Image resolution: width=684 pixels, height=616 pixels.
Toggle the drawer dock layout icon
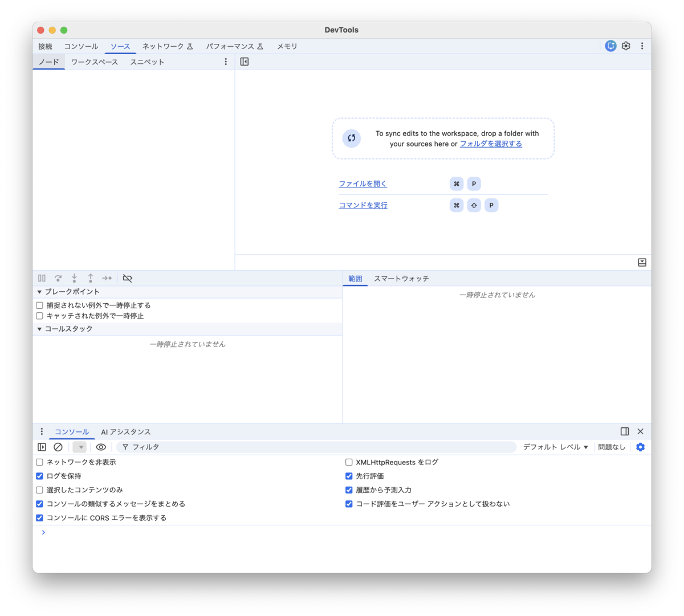click(x=625, y=431)
